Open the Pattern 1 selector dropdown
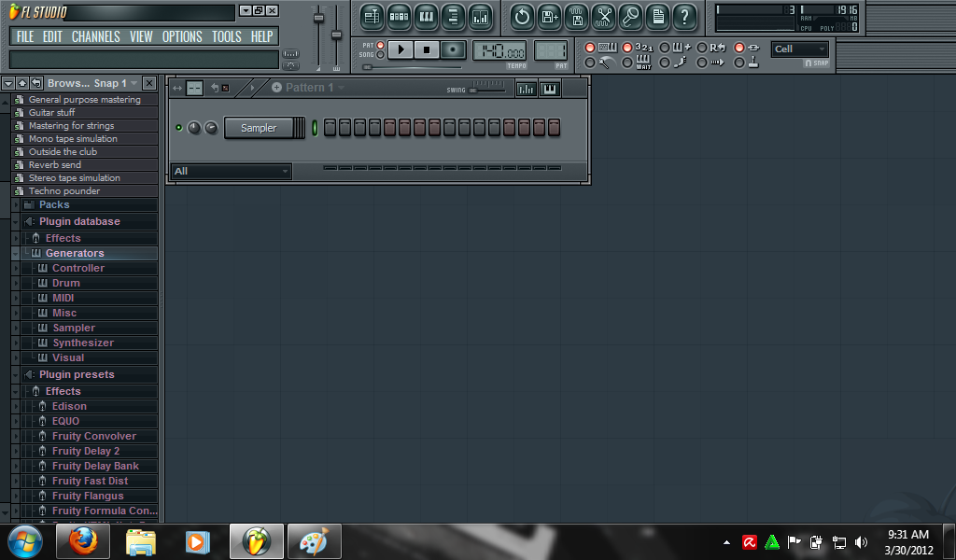 341,88
